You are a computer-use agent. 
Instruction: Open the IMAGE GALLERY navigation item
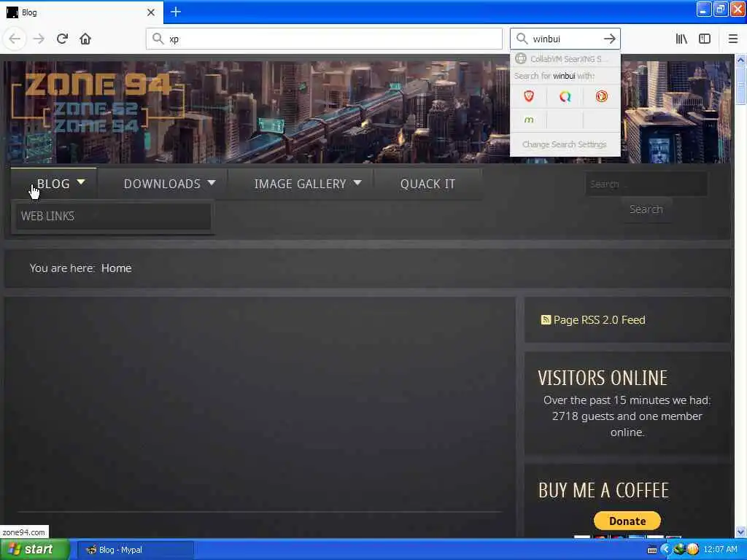click(x=301, y=184)
